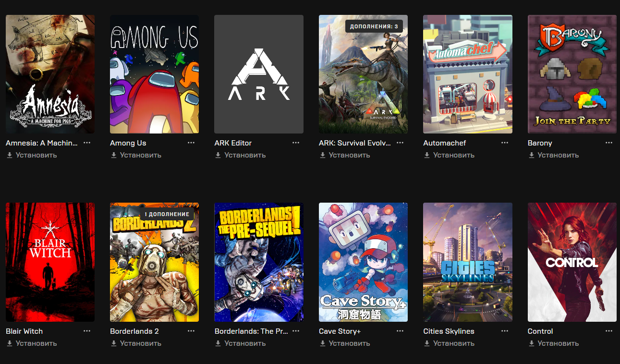Select the ARK Editor tile
Viewport: 620px width, 364px height.
point(259,74)
